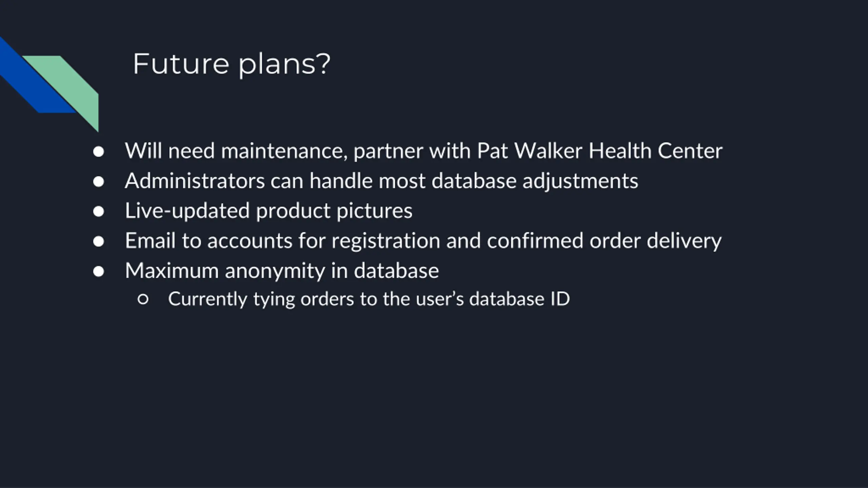Click the 'Future plans?' slide title
Image resolution: width=868 pixels, height=488 pixels.
(232, 64)
